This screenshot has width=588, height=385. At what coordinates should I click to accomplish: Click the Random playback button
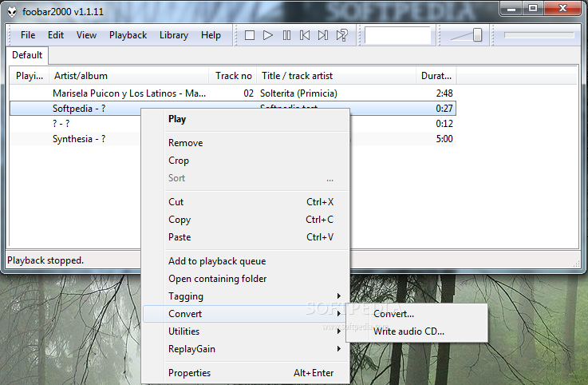coord(342,35)
